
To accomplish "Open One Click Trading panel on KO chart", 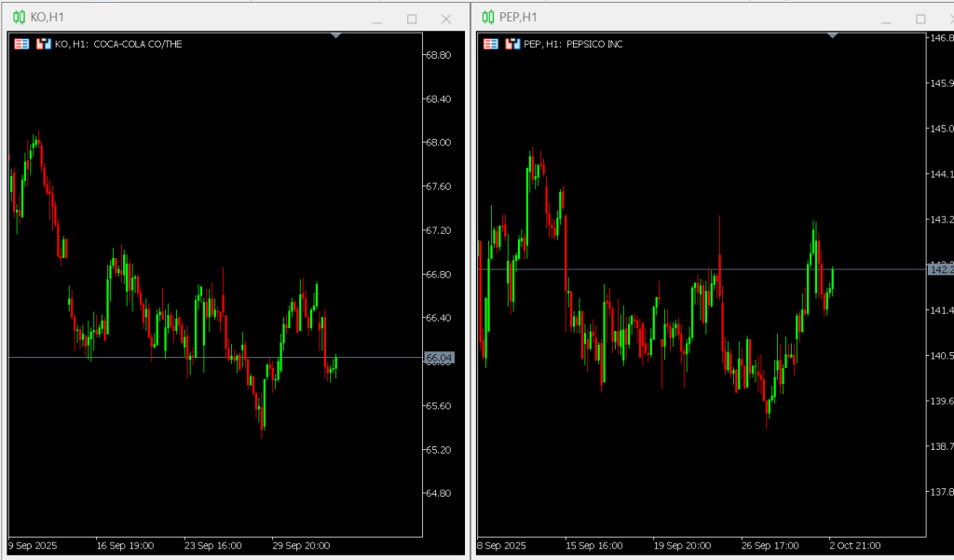I will [21, 44].
